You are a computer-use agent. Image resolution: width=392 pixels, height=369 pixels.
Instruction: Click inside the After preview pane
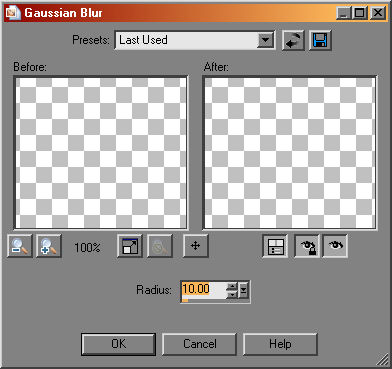[290, 153]
